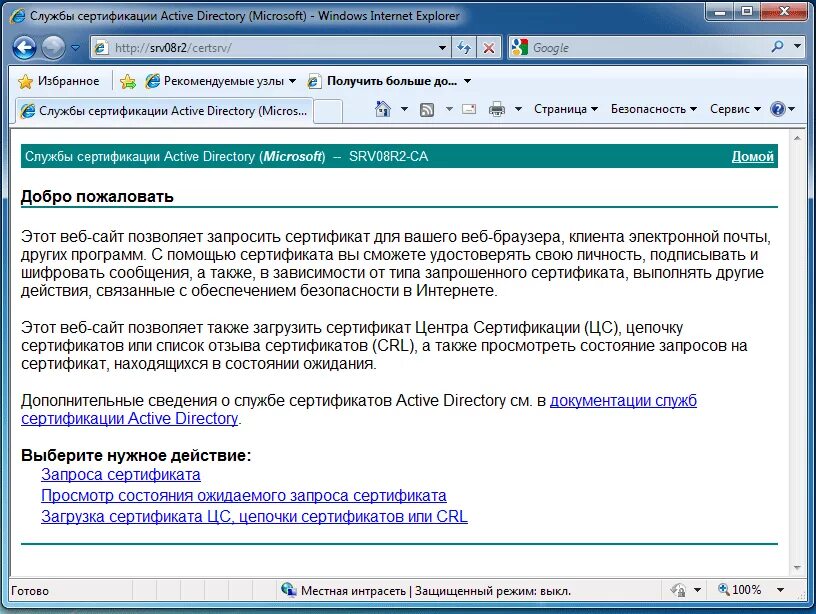Click the RSS feeds icon
The height and width of the screenshot is (614, 816).
tap(427, 109)
